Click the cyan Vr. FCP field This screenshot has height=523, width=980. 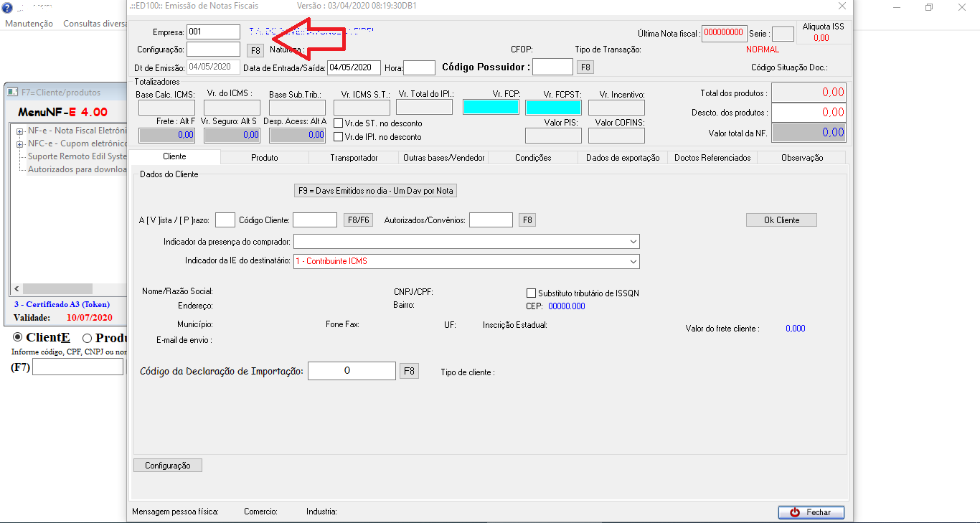click(x=491, y=108)
